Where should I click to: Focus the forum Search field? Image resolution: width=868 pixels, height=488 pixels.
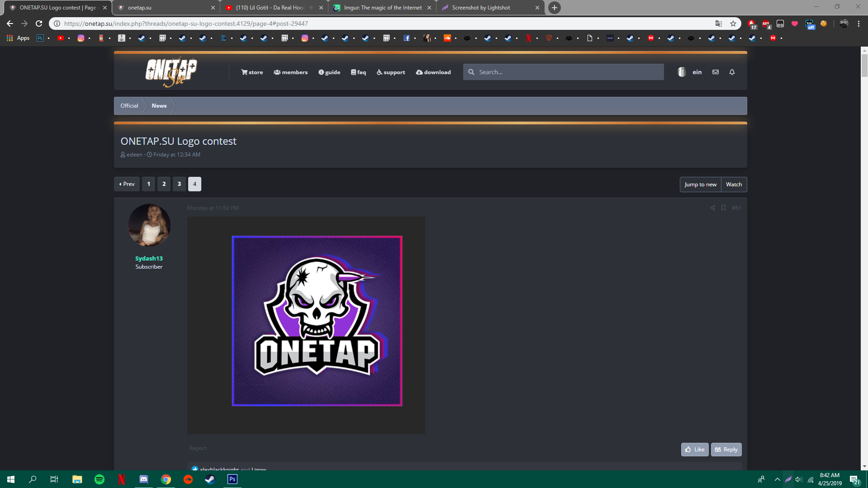pos(563,72)
